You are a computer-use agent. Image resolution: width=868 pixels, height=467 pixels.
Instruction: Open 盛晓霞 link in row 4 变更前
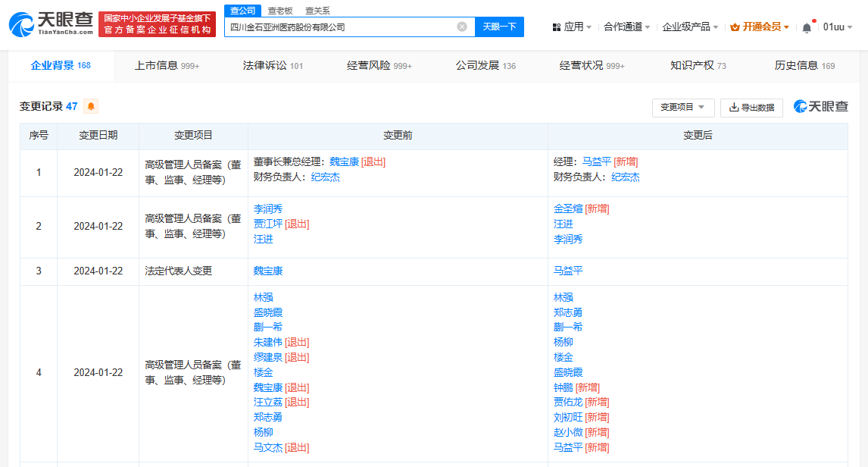click(x=268, y=312)
